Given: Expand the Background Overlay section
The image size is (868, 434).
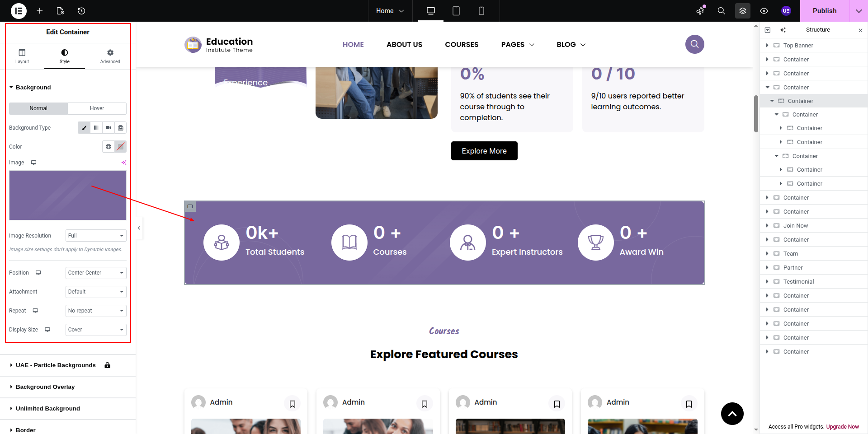Looking at the screenshot, I should click(45, 387).
